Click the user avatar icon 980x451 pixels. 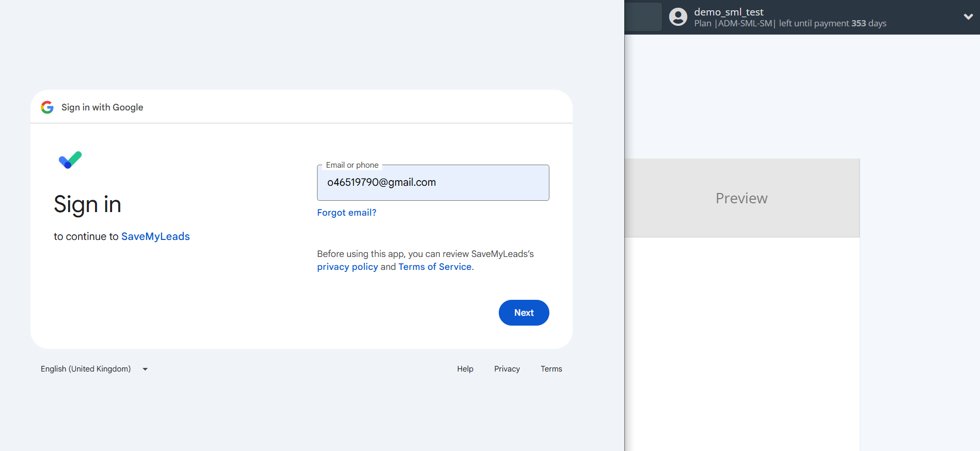point(678,17)
